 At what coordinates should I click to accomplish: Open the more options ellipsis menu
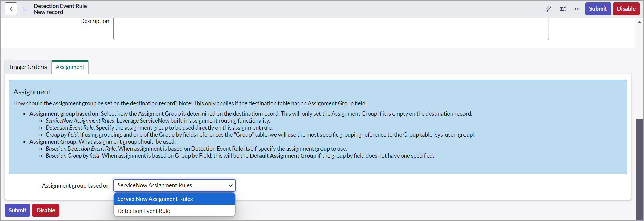(x=577, y=9)
